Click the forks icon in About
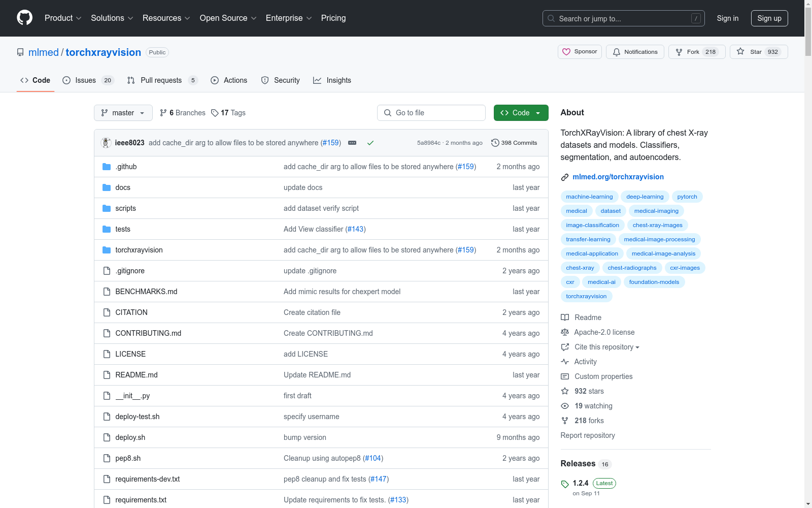812x508 pixels. coord(565,421)
